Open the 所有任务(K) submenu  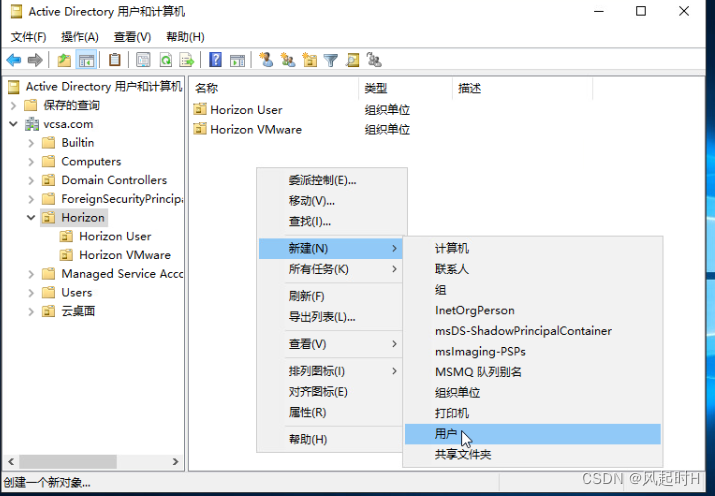tap(332, 269)
